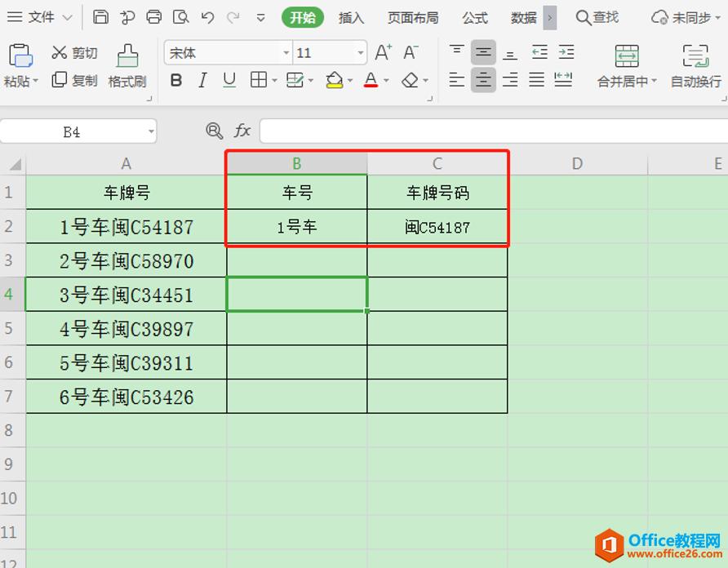728x568 pixels.
Task: Click the Paste clipboard icon
Action: click(20, 56)
